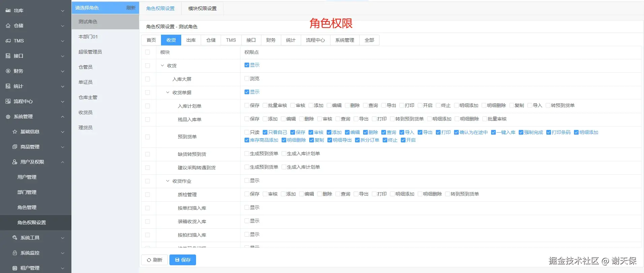Screen dimensions: 644x273
Task: Uncheck 只看自己 for 预到货单
Action: click(265, 132)
